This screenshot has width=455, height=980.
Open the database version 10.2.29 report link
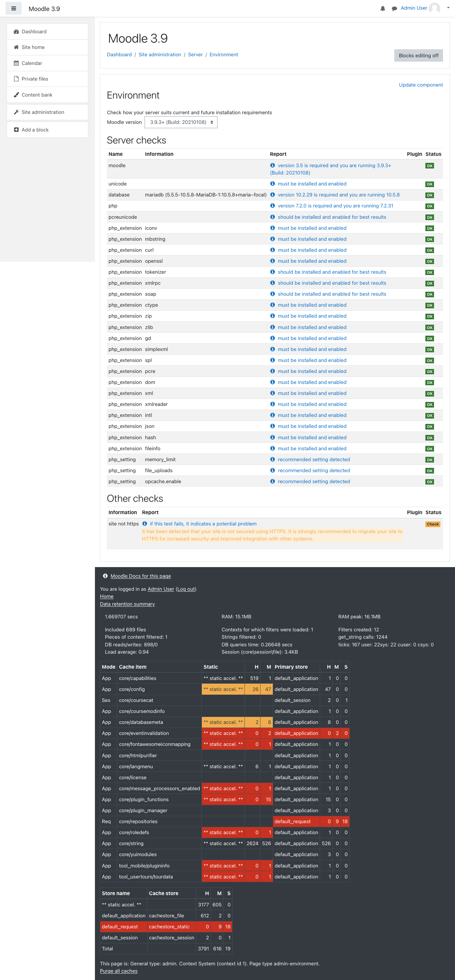339,195
